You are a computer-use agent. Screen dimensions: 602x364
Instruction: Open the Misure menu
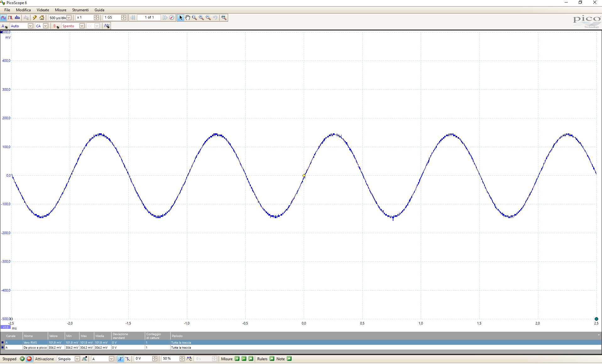pos(61,10)
